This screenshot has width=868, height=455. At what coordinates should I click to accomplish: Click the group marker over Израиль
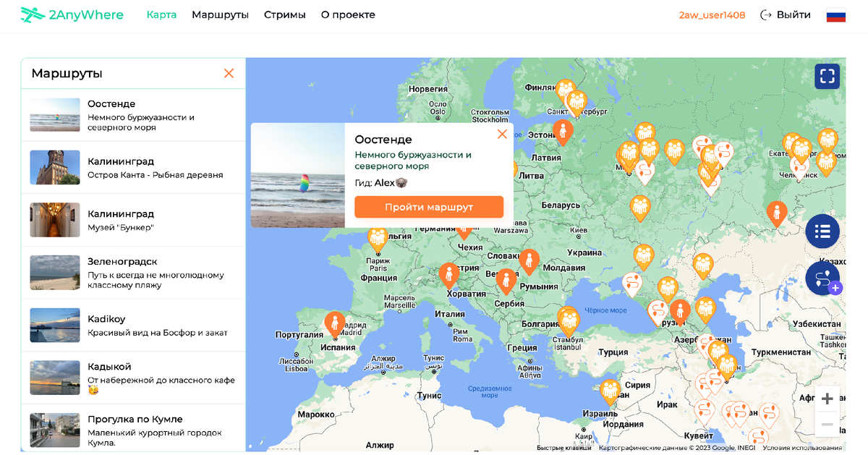point(610,391)
